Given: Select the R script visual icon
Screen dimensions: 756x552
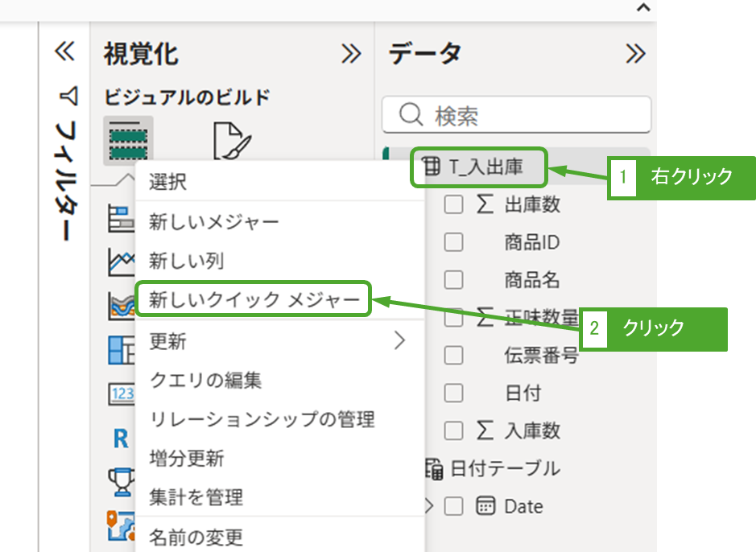Looking at the screenshot, I should pos(121,439).
